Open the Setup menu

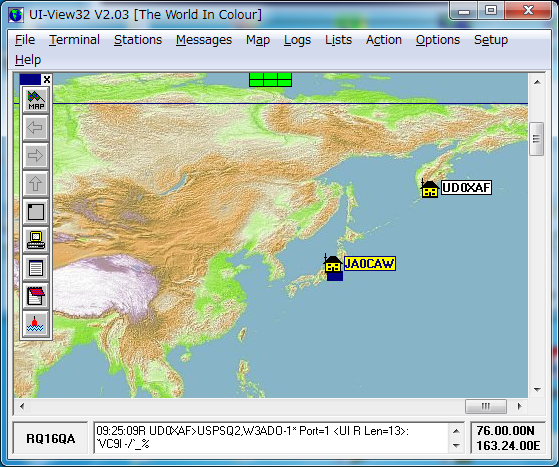pos(491,40)
